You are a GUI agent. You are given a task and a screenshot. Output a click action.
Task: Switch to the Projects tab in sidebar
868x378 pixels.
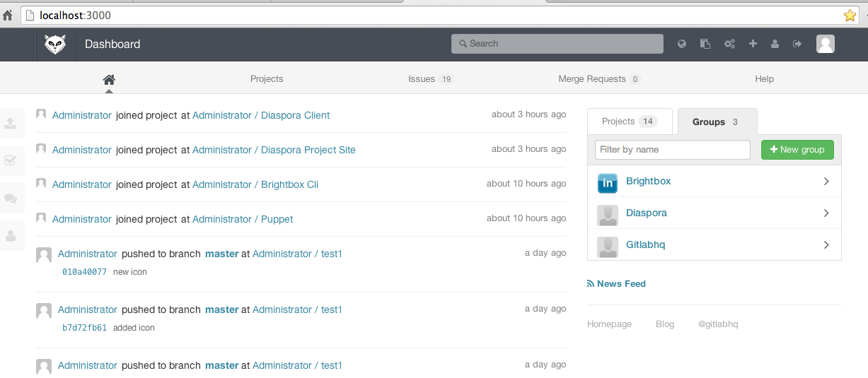coord(628,122)
